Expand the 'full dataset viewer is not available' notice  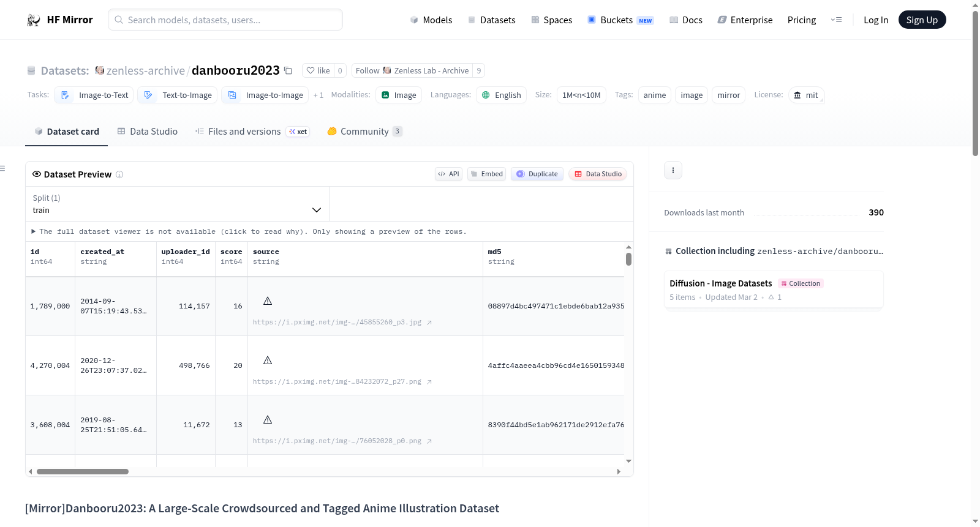(249, 231)
